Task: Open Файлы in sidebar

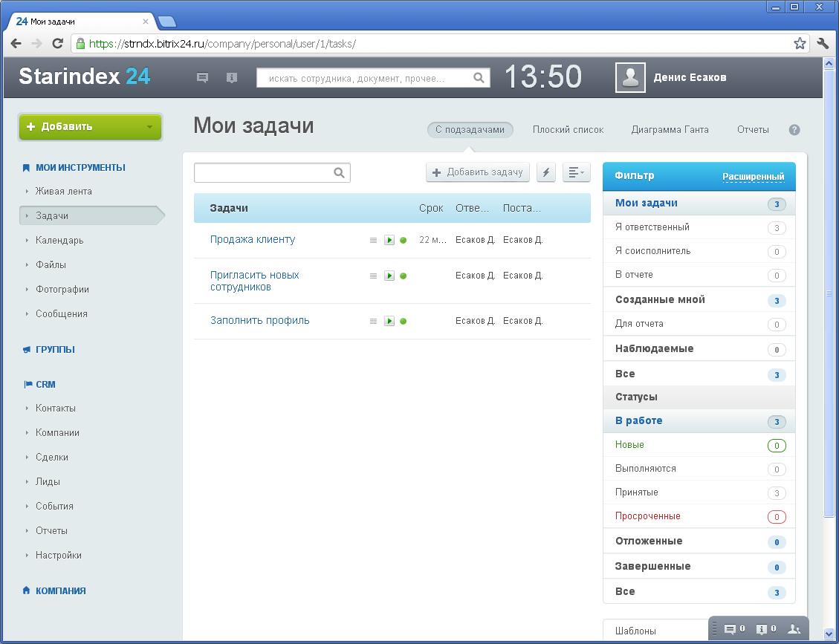Action: coord(51,264)
